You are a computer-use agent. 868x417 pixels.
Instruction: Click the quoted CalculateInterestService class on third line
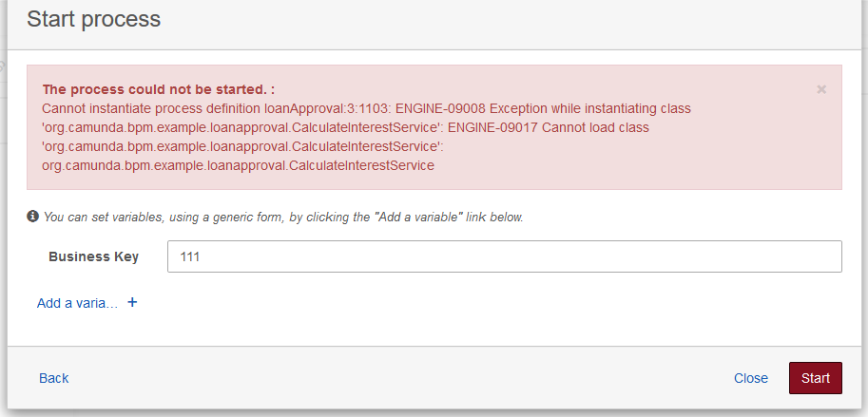click(x=242, y=146)
